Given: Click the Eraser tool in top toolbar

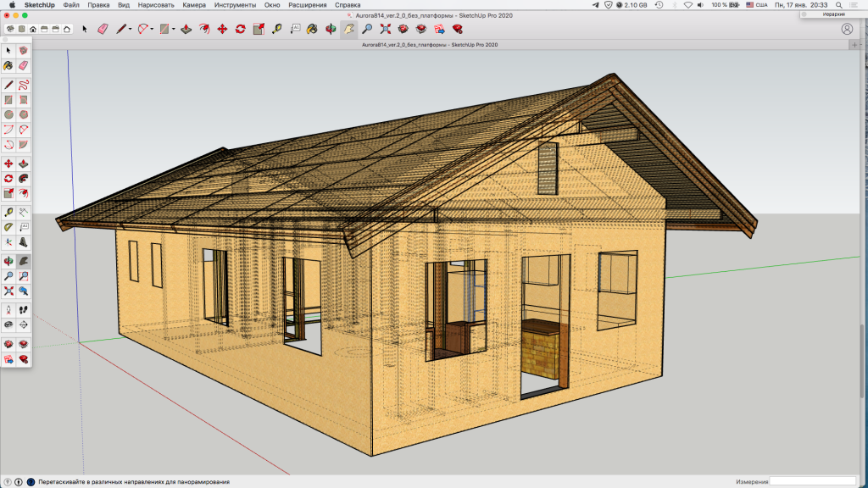Looking at the screenshot, I should pyautogui.click(x=103, y=29).
